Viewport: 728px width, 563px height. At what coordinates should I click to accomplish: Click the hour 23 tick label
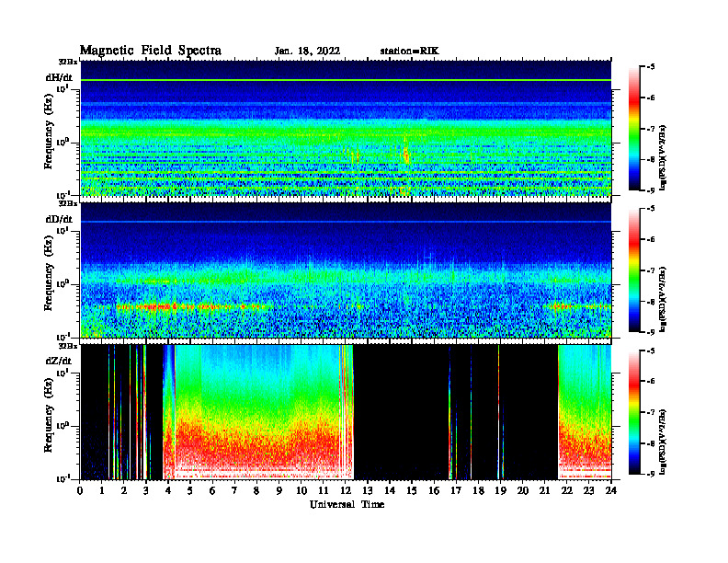click(x=588, y=491)
